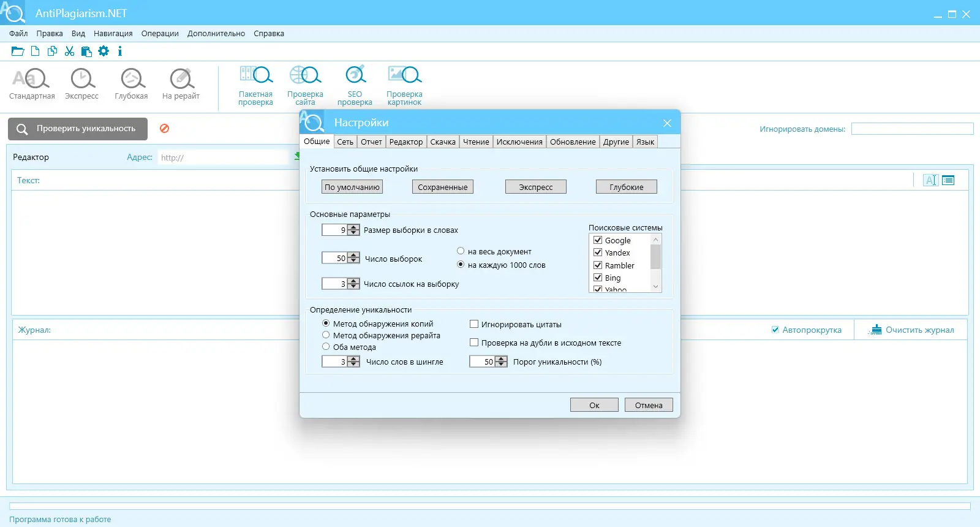The image size is (980, 527).
Task: Uncheck the Yandex search engine
Action: [x=598, y=252]
